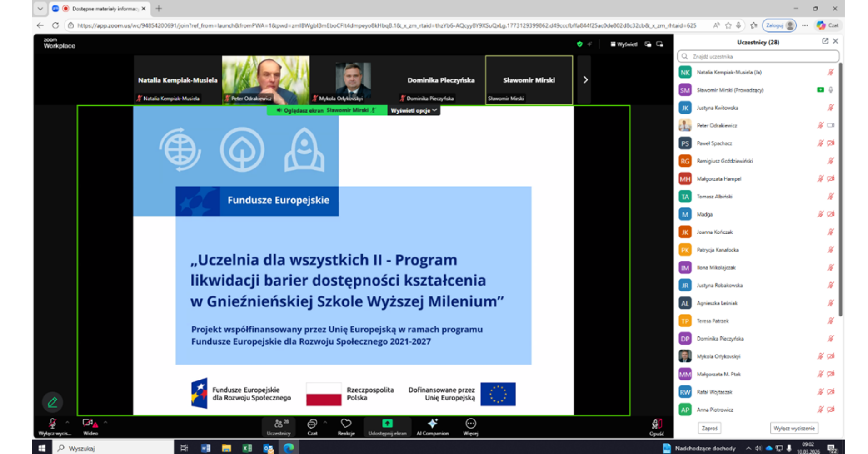
Task: Open the Wyświetl view menu
Action: (x=624, y=44)
